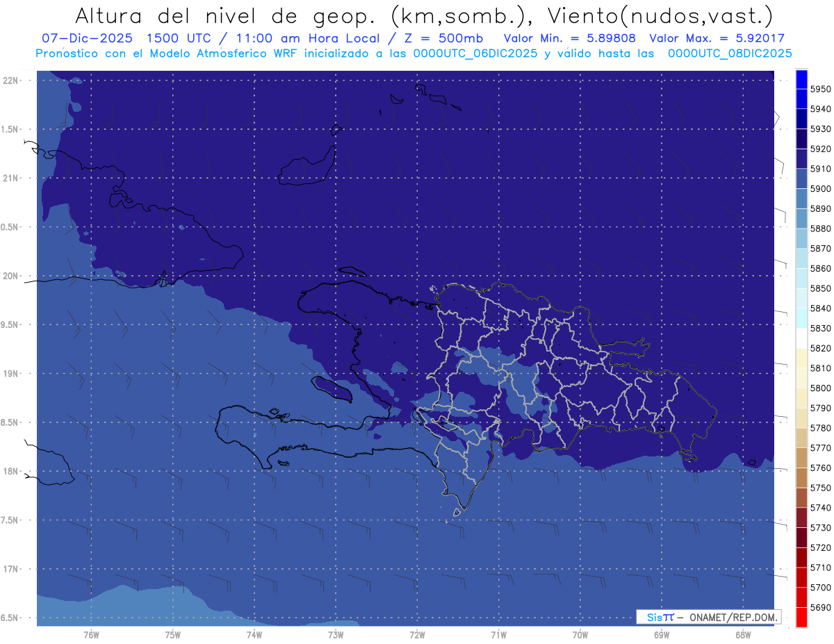Click the longitude label 74W

pos(254,634)
